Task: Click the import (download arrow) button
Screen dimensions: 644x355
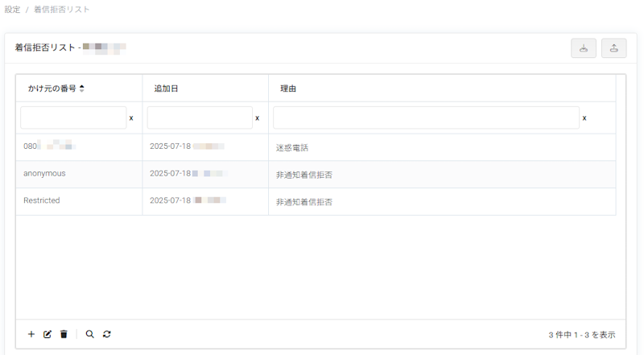Action: tap(584, 48)
